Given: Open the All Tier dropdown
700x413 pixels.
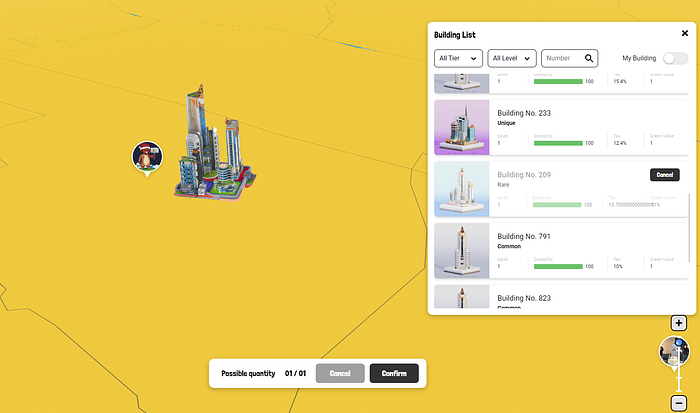Looking at the screenshot, I should click(458, 59).
